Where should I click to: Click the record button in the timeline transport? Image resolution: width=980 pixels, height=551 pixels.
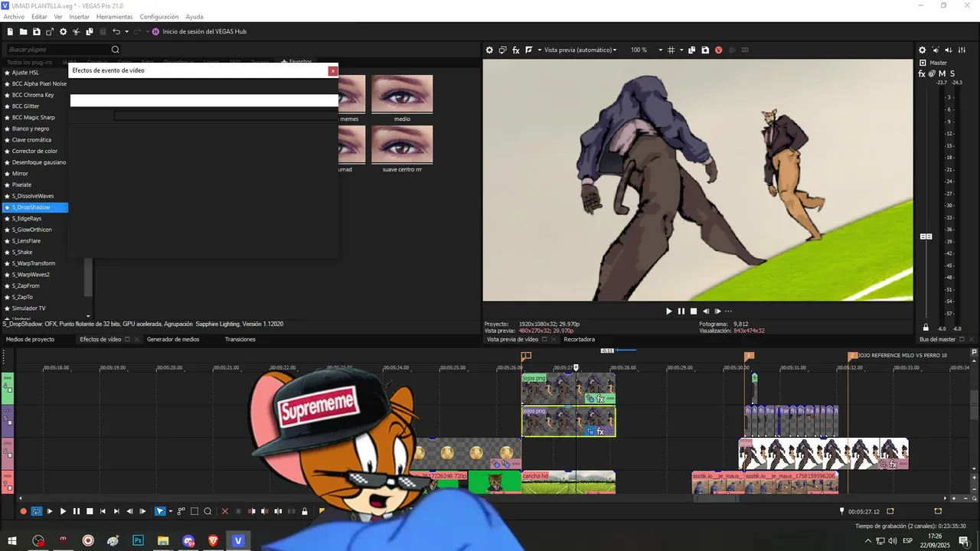tap(23, 511)
